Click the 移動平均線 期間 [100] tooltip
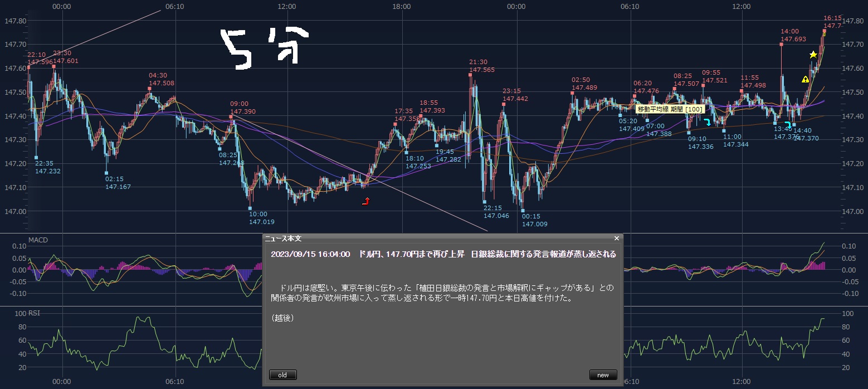The image size is (868, 389). coord(670,109)
